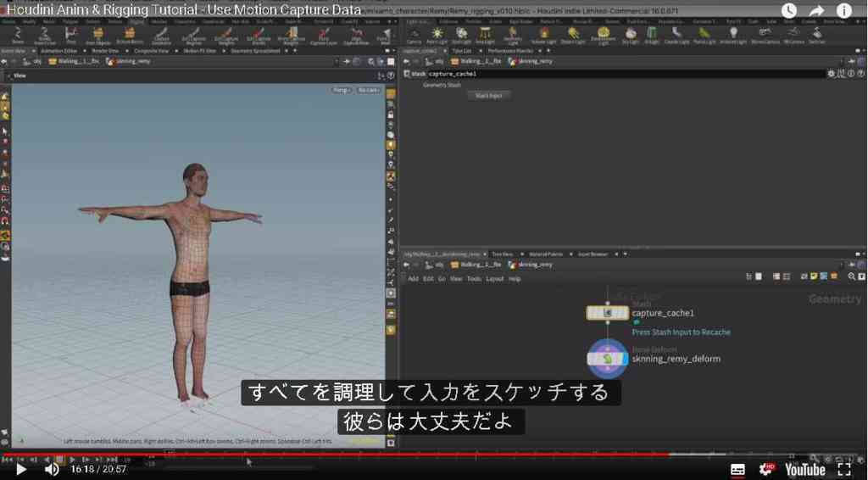The image size is (868, 480).
Task: Seek along the red video progress bar
Action: pyautogui.click(x=335, y=455)
